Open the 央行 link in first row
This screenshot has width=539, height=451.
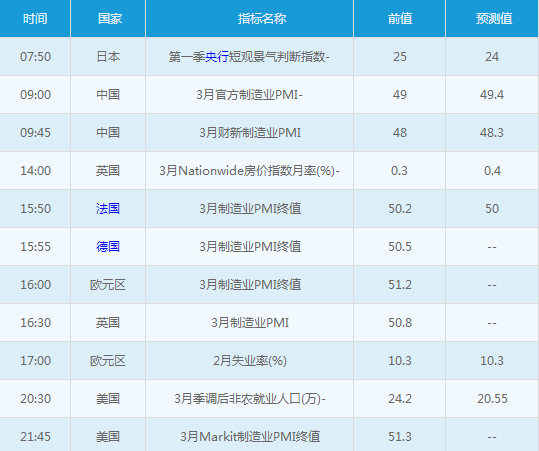pos(217,57)
